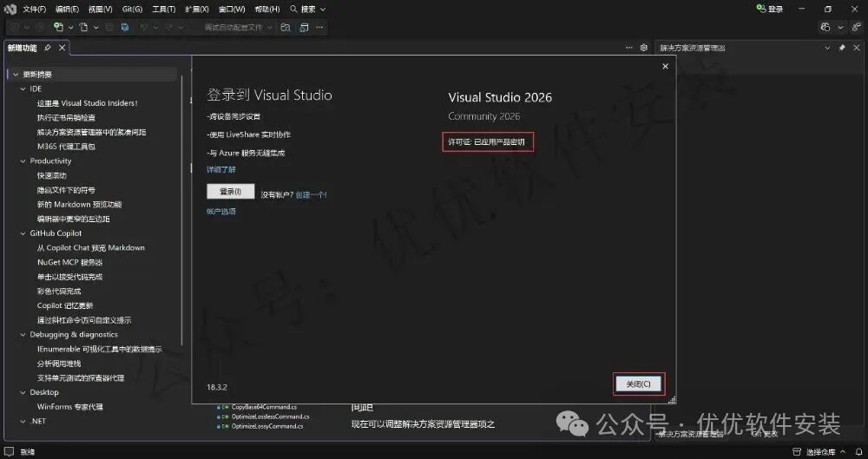Image resolution: width=868 pixels, height=459 pixels.
Task: Select Copilot 记忆更新 item
Action: (x=65, y=305)
